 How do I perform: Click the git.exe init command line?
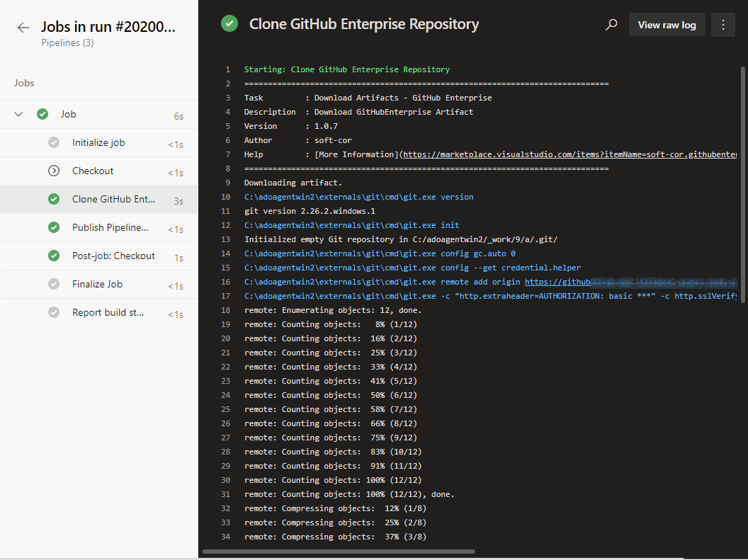click(x=351, y=225)
